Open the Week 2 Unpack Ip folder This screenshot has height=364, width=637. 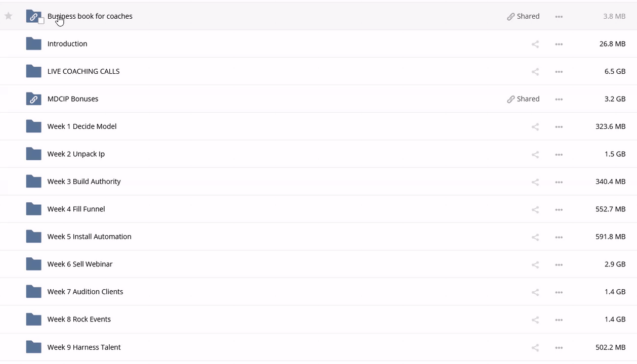pos(76,154)
